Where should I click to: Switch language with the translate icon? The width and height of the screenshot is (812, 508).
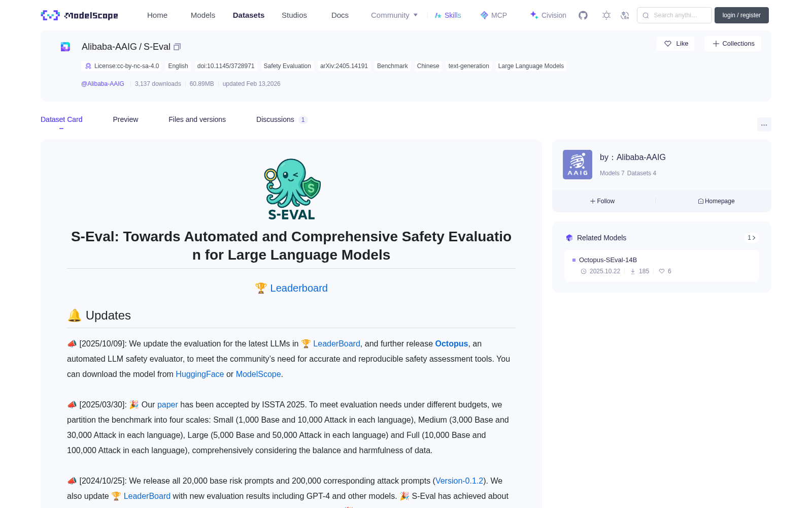tap(625, 15)
